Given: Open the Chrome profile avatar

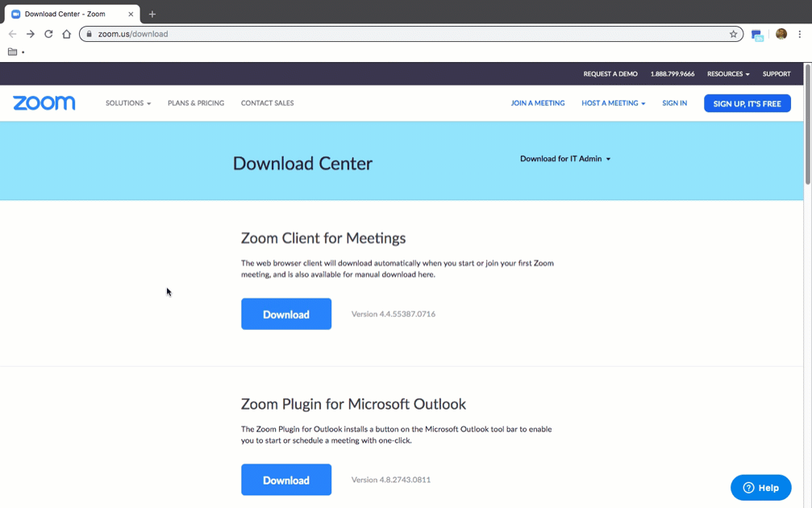Looking at the screenshot, I should pos(781,34).
